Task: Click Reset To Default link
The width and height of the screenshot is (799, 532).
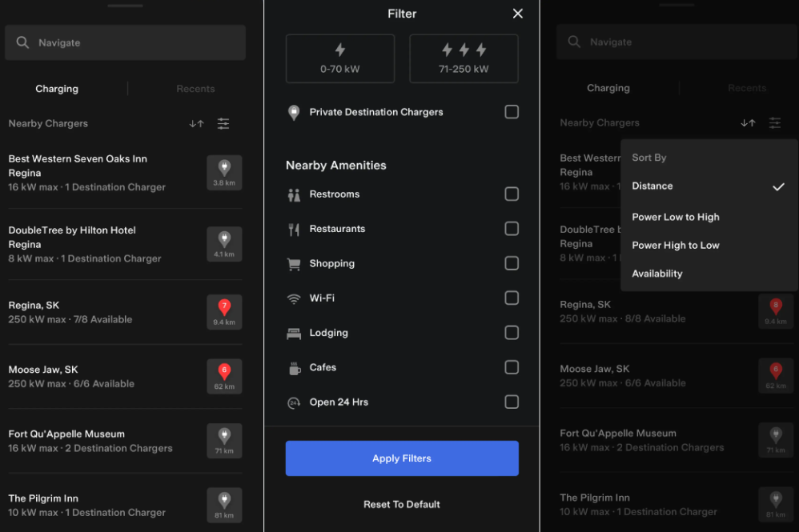Action: tap(402, 505)
